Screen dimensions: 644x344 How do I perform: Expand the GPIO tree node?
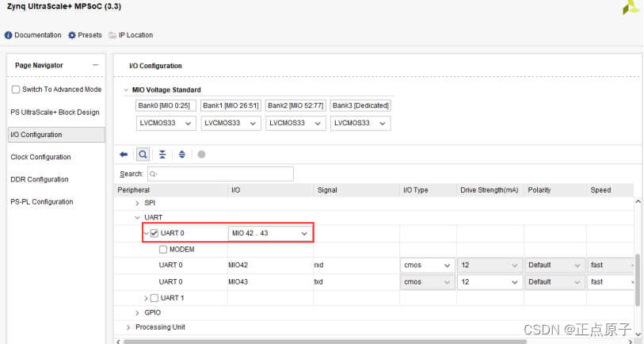(x=137, y=313)
